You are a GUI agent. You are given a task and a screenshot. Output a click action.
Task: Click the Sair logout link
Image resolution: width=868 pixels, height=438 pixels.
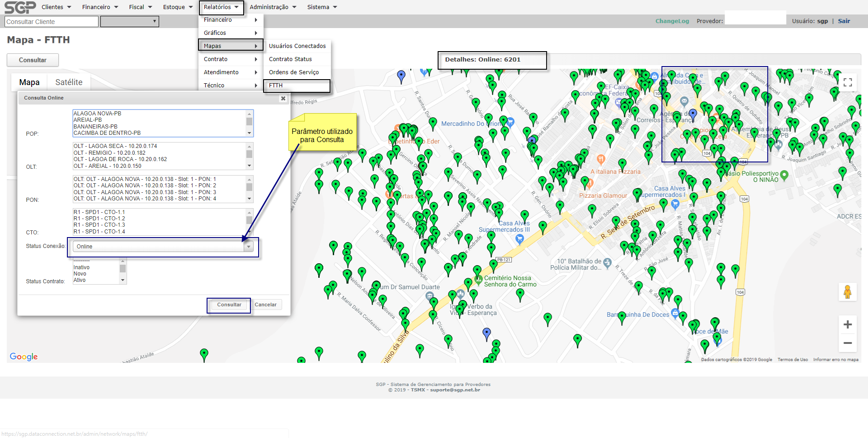[844, 21]
